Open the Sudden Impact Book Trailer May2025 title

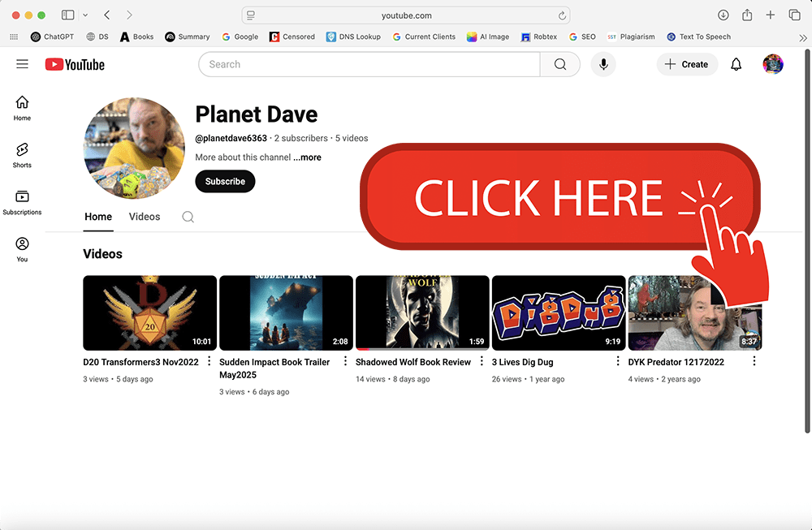274,368
